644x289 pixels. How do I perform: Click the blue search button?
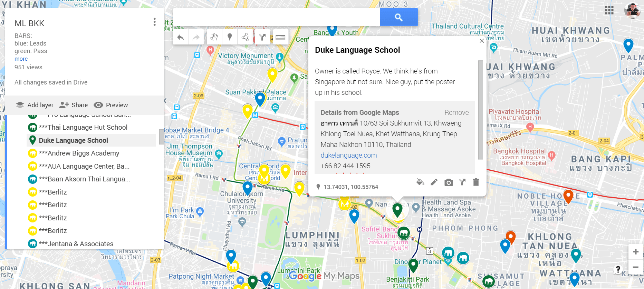click(x=399, y=17)
